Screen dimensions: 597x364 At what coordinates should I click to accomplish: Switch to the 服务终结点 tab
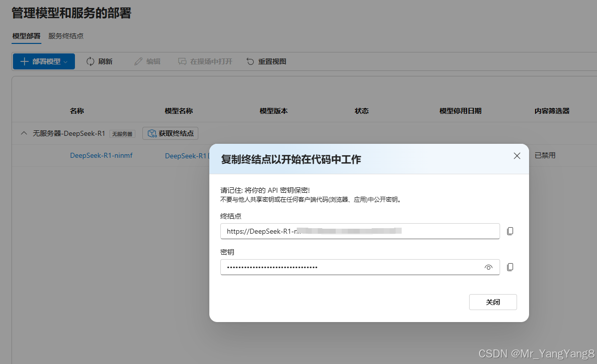[66, 36]
